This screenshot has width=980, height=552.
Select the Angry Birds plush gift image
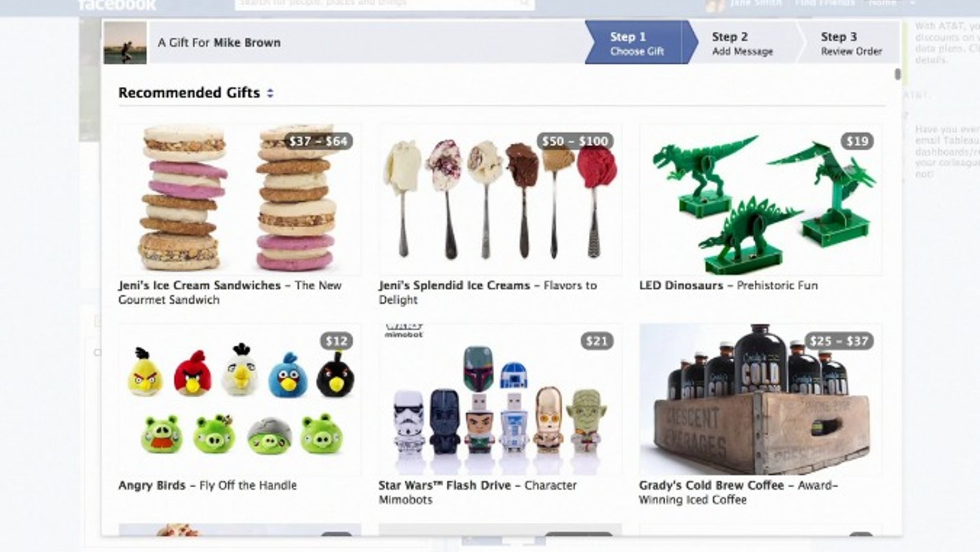[x=239, y=399]
